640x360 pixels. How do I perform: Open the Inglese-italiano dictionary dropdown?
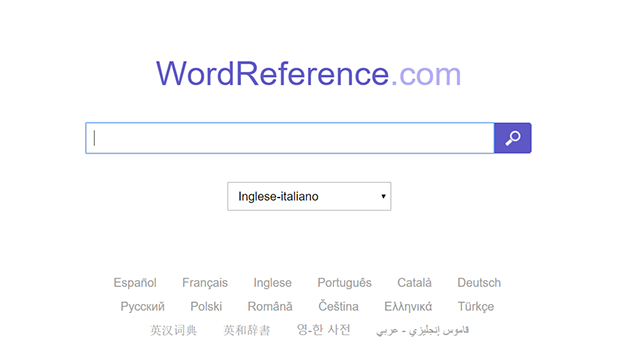pyautogui.click(x=309, y=196)
